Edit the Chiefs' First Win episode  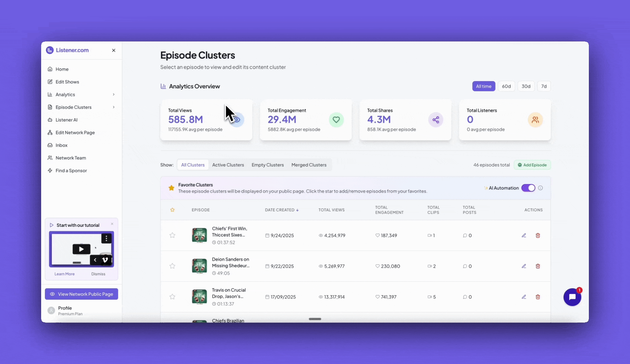tap(524, 235)
